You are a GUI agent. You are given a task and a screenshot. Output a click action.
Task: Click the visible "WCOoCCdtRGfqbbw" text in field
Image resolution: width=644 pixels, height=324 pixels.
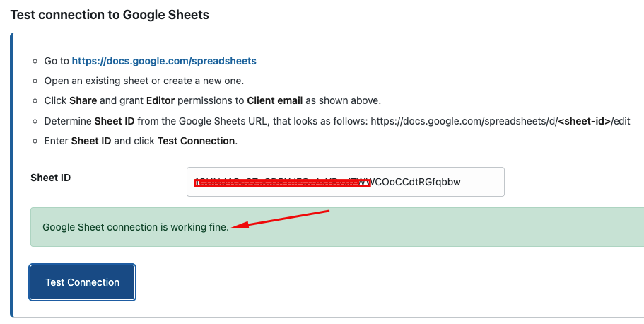point(416,182)
